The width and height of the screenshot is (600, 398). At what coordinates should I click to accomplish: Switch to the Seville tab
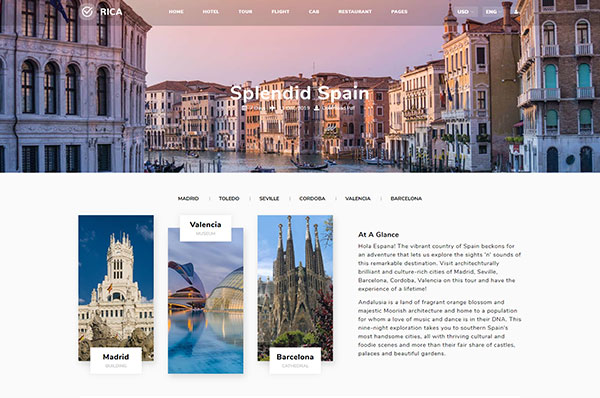point(269,199)
